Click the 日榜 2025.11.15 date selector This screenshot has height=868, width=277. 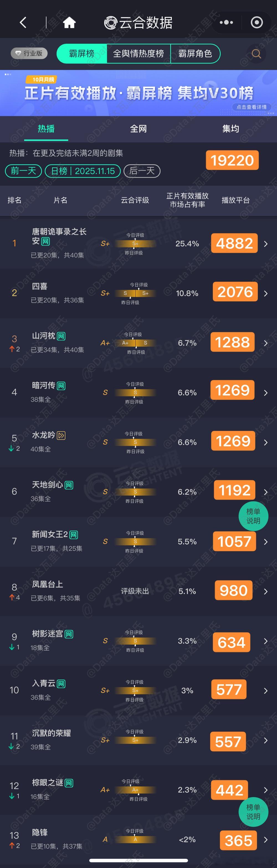[82, 171]
